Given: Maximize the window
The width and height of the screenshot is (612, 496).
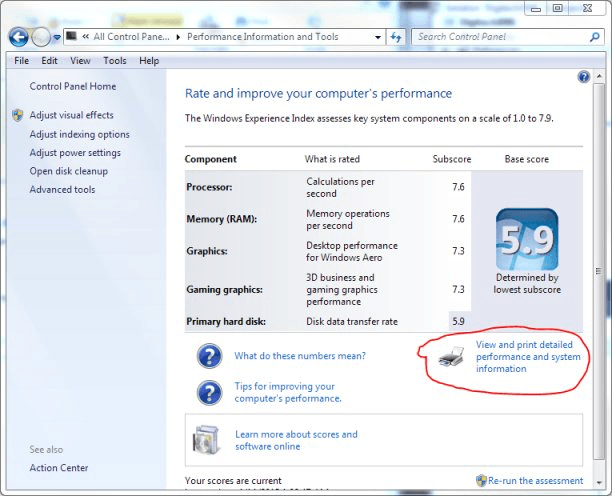Looking at the screenshot, I should (x=557, y=9).
